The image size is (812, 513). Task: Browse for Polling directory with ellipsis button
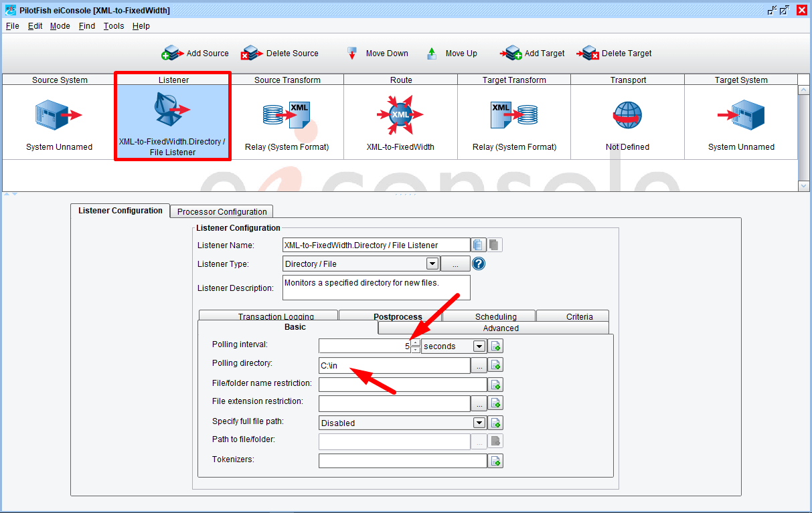point(479,365)
